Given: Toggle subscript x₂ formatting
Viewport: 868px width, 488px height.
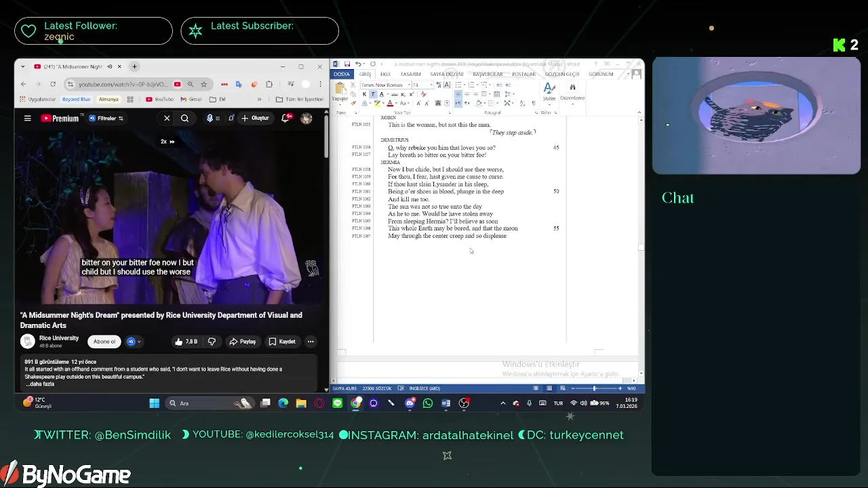Looking at the screenshot, I should [403, 94].
